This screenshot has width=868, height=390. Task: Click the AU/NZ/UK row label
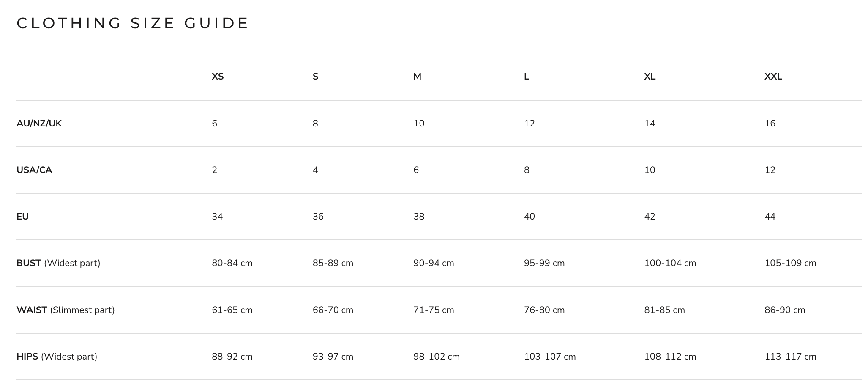[39, 124]
